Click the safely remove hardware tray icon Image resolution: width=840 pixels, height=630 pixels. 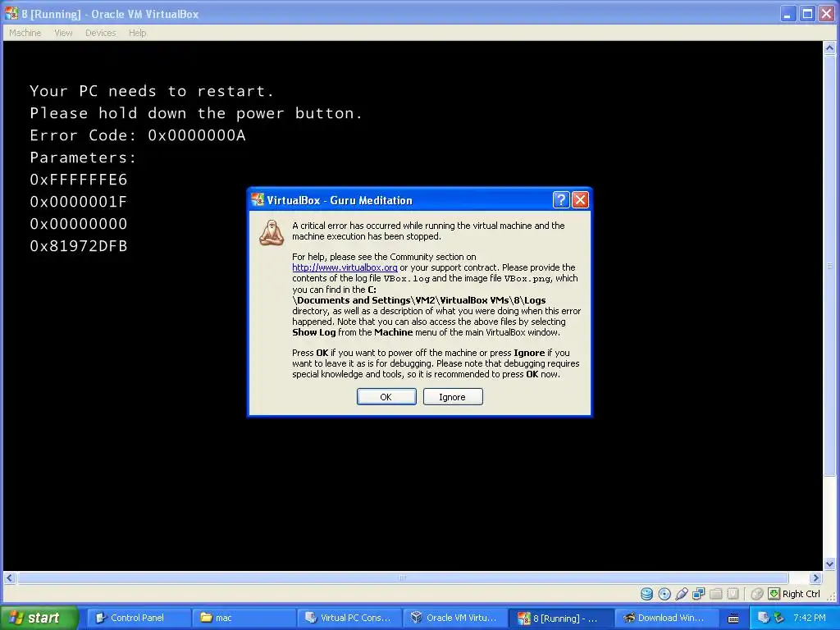tap(778, 618)
